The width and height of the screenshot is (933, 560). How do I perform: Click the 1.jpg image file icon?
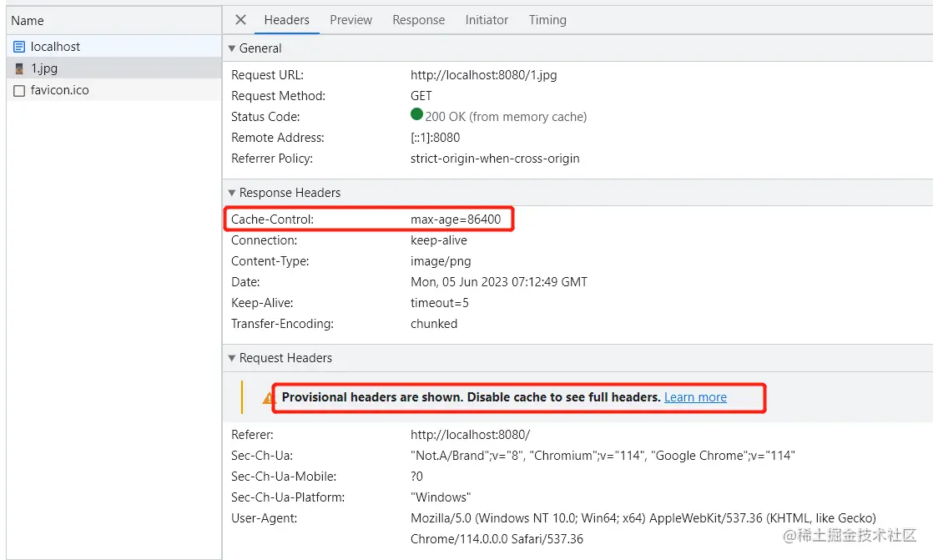tap(19, 69)
